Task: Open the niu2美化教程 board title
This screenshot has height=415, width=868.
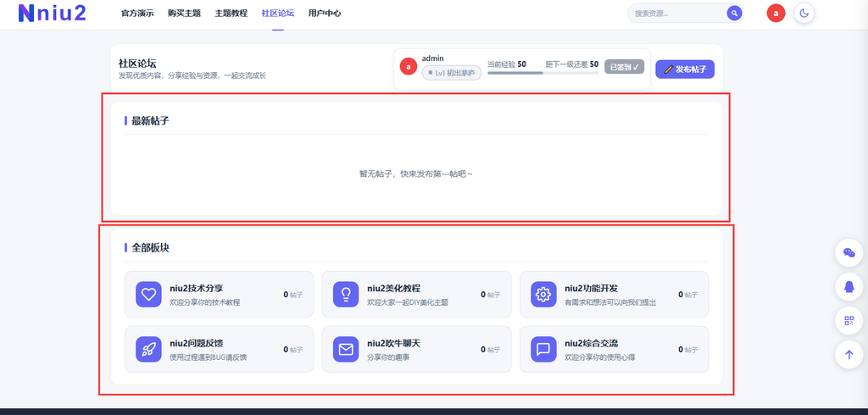Action: click(x=393, y=288)
